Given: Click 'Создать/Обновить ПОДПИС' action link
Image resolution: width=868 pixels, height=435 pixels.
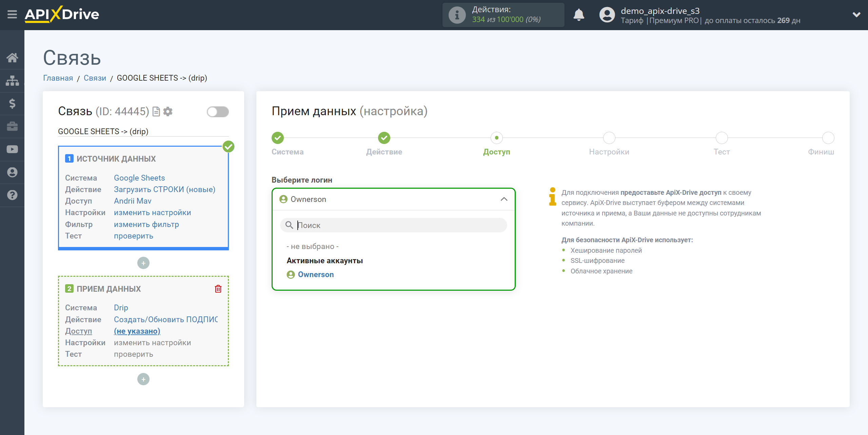Looking at the screenshot, I should (166, 319).
